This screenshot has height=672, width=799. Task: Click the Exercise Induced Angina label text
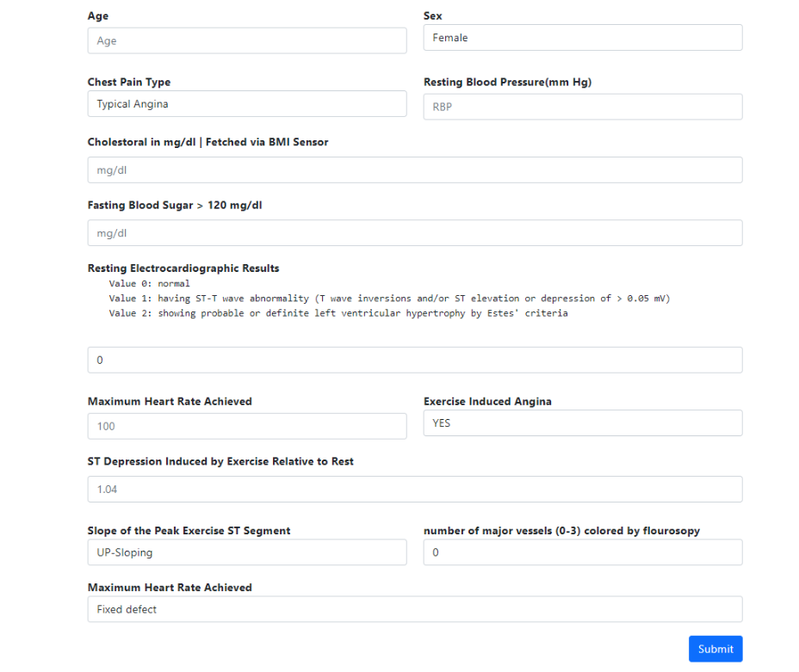tap(487, 401)
